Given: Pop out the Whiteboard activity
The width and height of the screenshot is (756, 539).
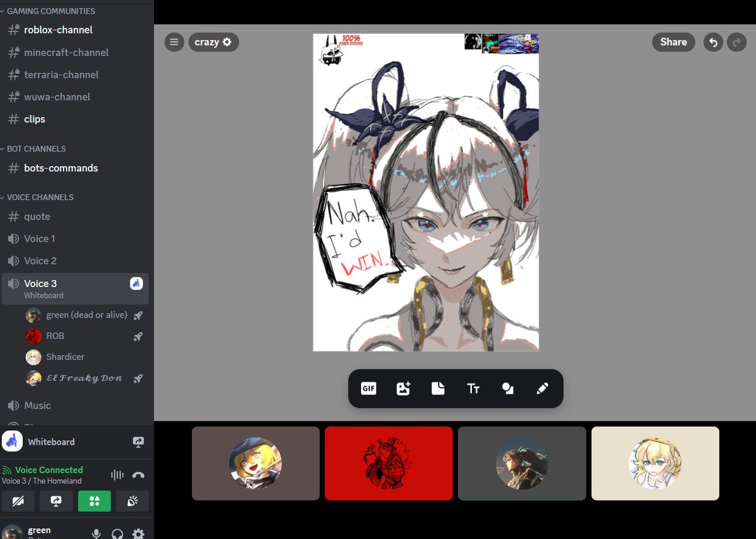Looking at the screenshot, I should click(139, 442).
